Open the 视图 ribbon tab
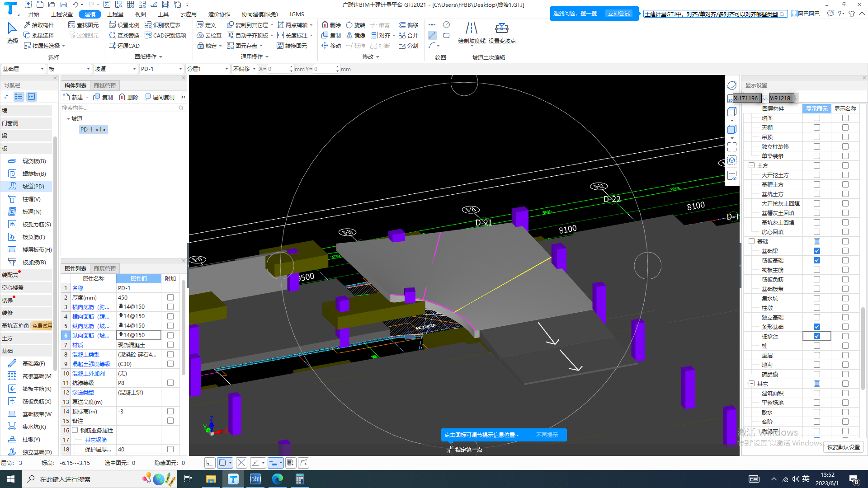 [141, 14]
